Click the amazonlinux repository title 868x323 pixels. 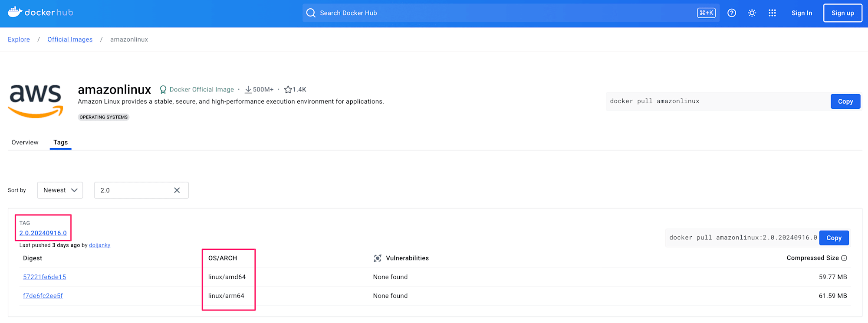[115, 90]
